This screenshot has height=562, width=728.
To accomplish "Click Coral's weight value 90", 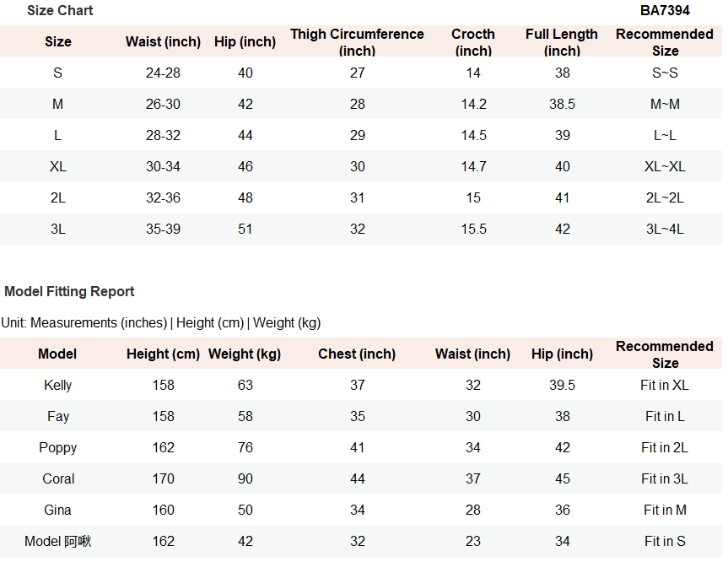I will (245, 478).
